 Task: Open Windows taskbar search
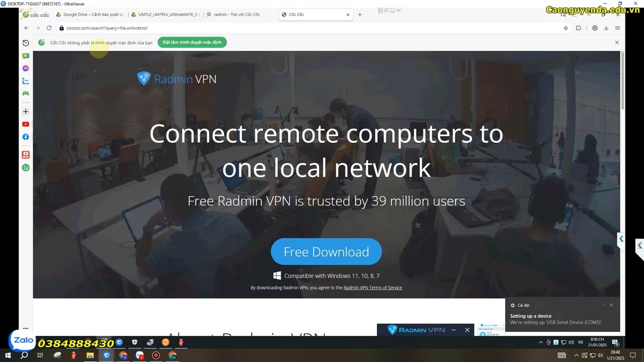click(24, 355)
